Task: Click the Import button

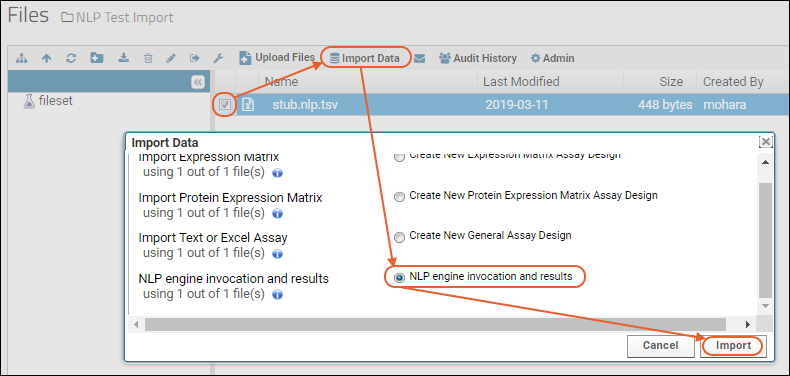Action: pyautogui.click(x=733, y=346)
